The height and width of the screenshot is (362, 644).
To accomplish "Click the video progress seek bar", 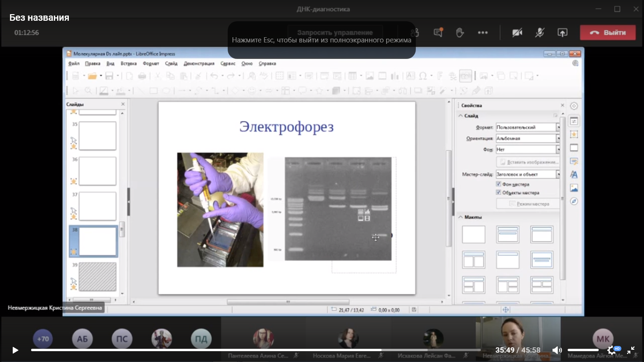I will pos(256,350).
